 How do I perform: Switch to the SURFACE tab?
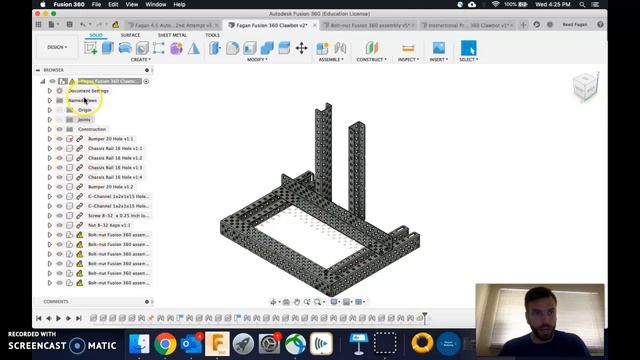click(x=131, y=35)
